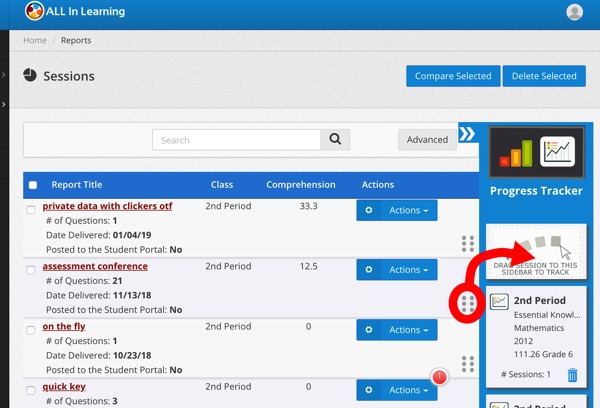Check the private data with clickers otf box

tap(31, 209)
